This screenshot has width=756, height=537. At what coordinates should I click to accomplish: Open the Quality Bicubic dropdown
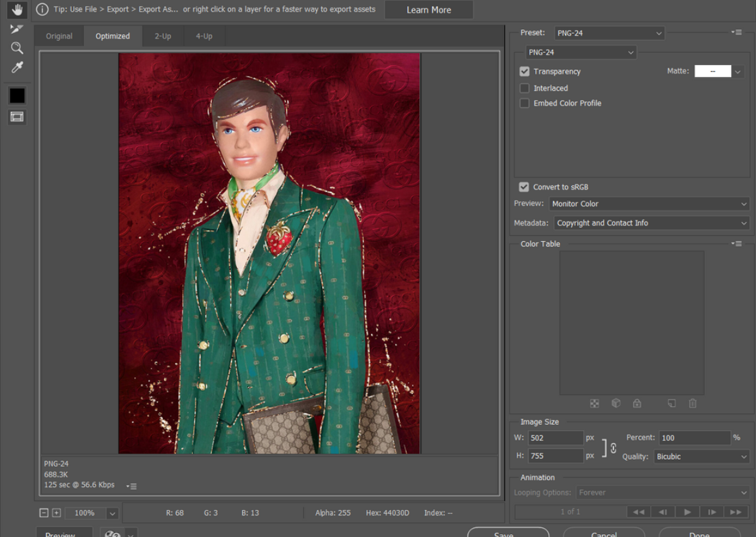(701, 456)
